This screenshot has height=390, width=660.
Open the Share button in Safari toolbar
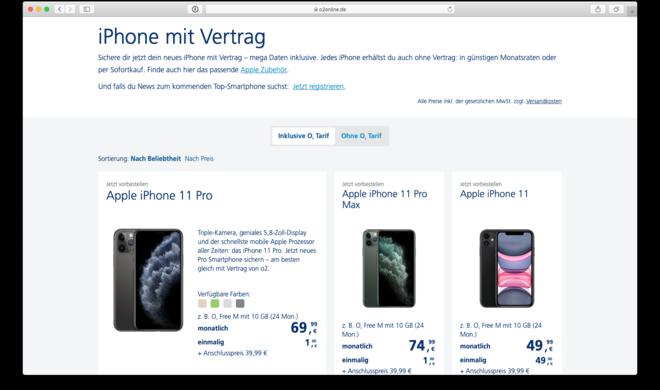[598, 9]
